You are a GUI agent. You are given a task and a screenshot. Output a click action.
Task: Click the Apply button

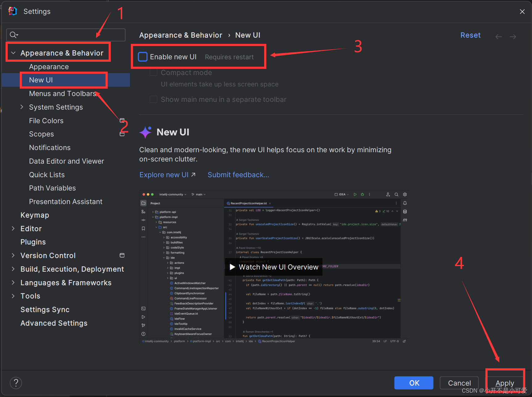(505, 383)
